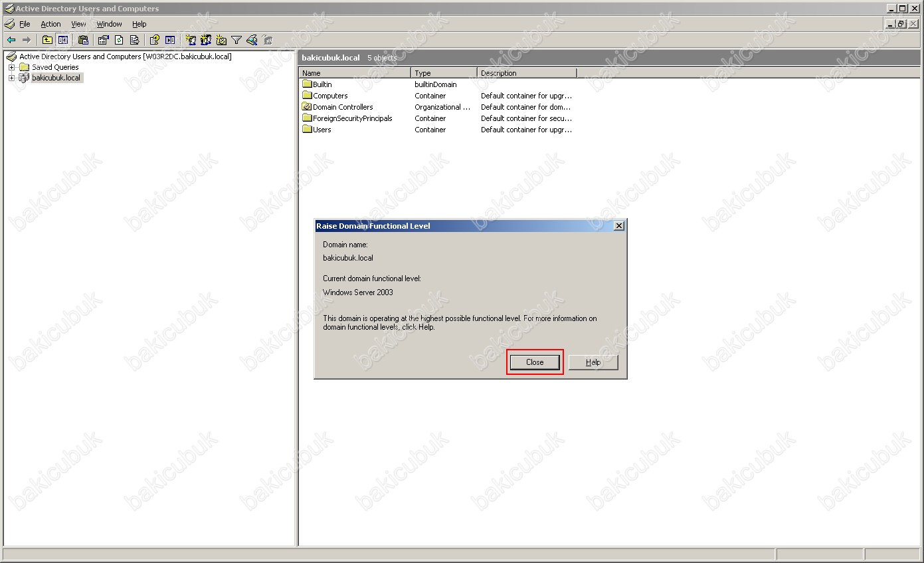
Task: Click Export List toolbar icon
Action: point(134,40)
